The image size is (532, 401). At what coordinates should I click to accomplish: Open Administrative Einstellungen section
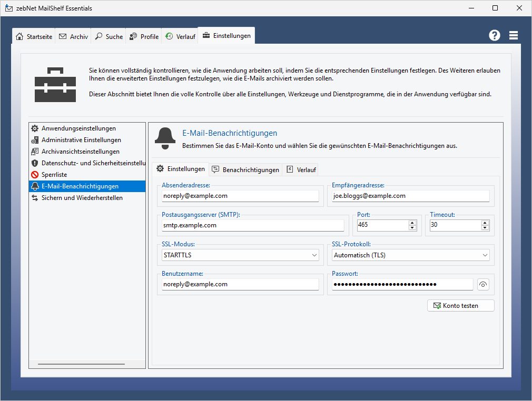point(81,140)
